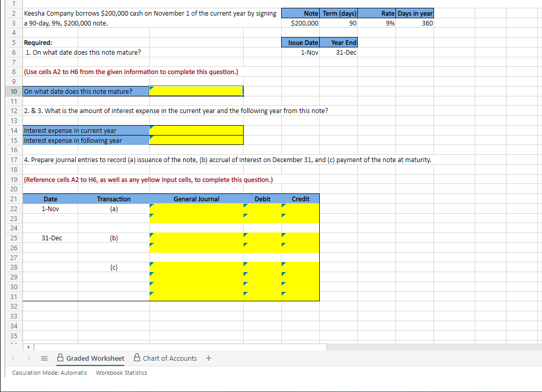542x392 pixels.
Task: Select the yellow cell for current year interest expense
Action: pos(196,130)
